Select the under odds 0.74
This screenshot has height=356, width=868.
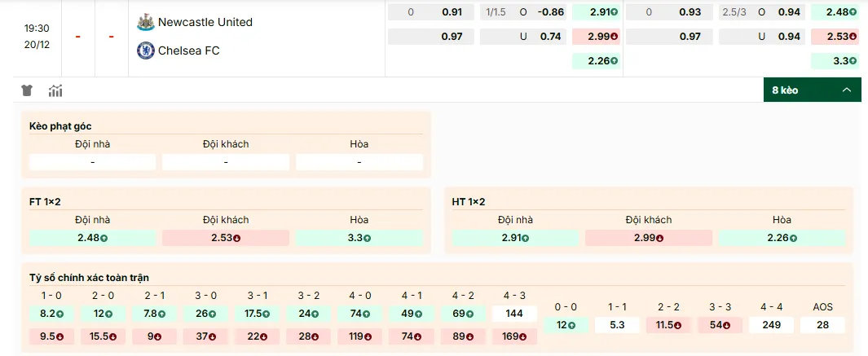pyautogui.click(x=551, y=37)
